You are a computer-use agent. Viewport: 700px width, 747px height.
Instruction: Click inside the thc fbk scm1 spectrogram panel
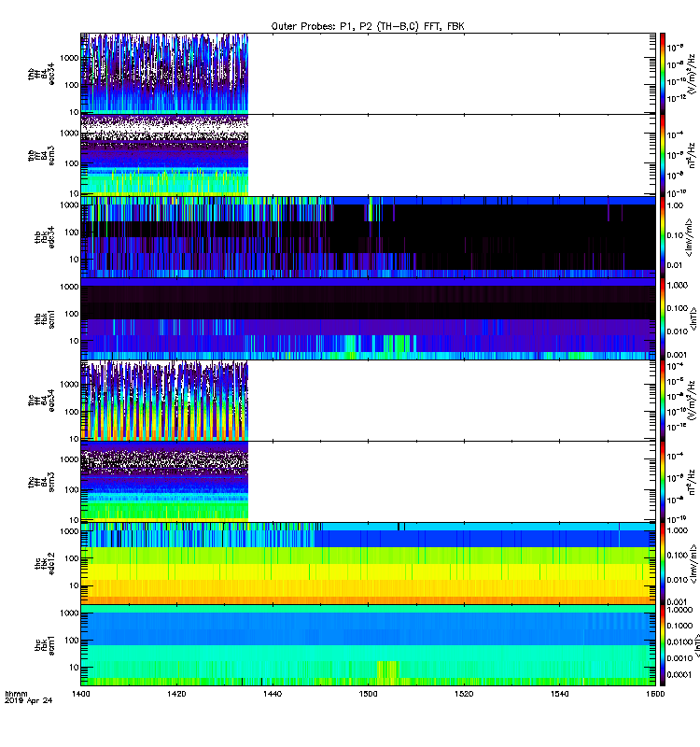coord(368,645)
